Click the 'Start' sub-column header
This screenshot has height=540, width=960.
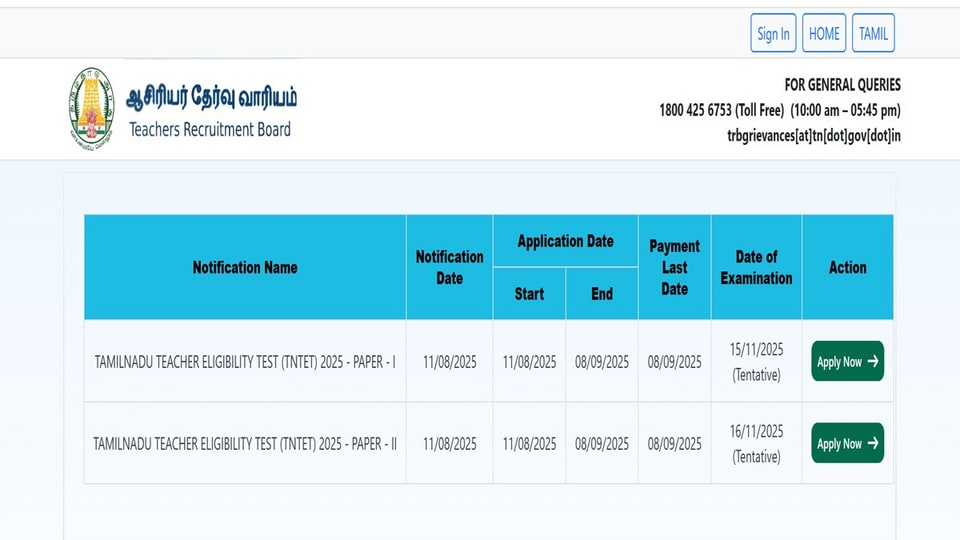pyautogui.click(x=529, y=294)
